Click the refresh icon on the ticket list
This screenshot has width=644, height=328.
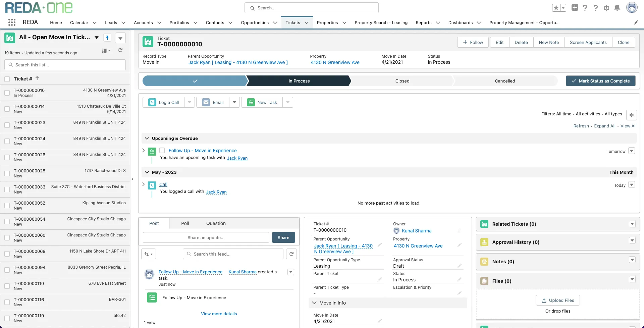tap(120, 50)
